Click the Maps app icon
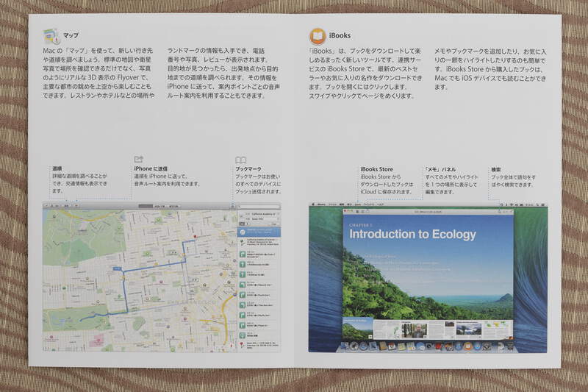588x392 pixels. pyautogui.click(x=51, y=35)
